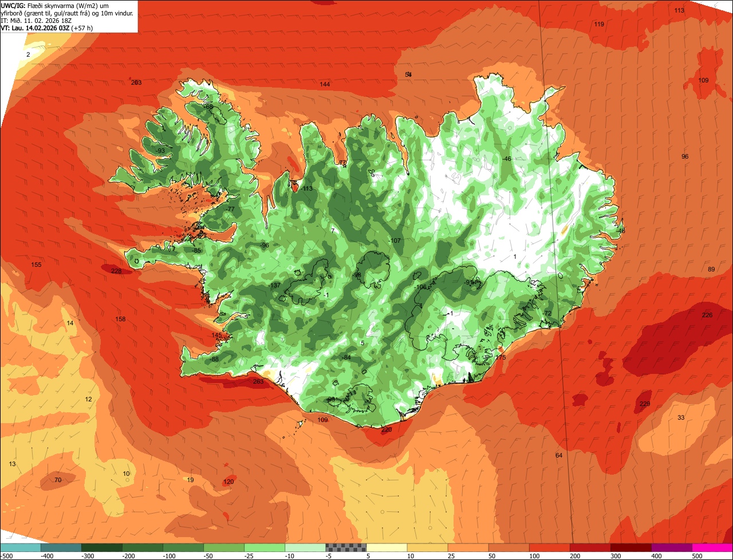
Task: Click the '-107' value in central north Iceland
Action: point(395,241)
